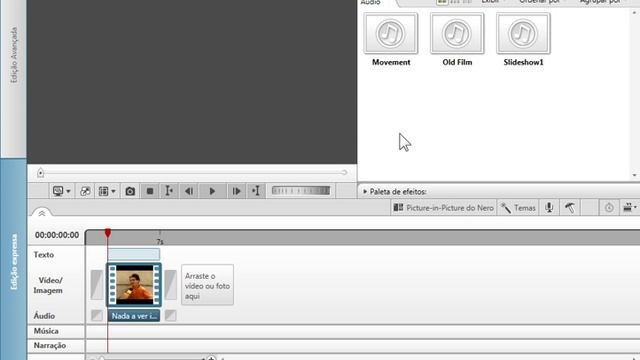Screen dimensions: 640x360
Task: Select the video clip thumbnail in timeline
Action: [134, 284]
